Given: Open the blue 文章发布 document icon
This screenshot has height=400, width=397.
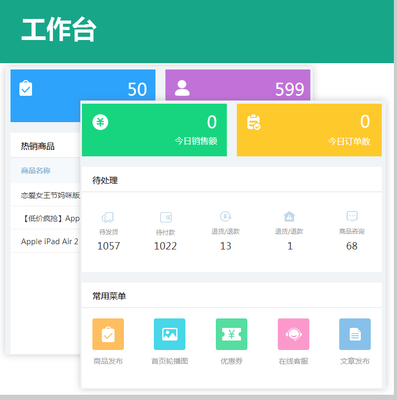Looking at the screenshot, I should (355, 334).
